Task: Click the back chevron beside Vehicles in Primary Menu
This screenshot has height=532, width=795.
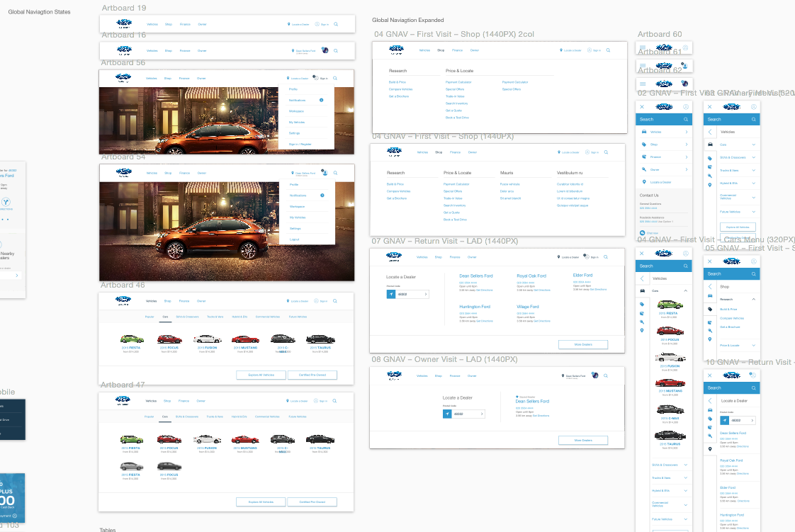Action: point(710,132)
